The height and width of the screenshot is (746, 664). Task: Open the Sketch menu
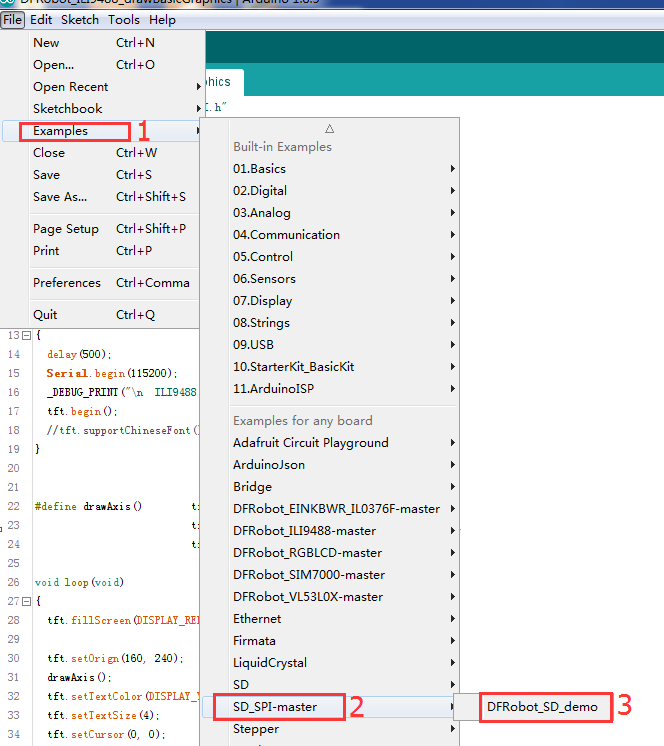coord(80,20)
